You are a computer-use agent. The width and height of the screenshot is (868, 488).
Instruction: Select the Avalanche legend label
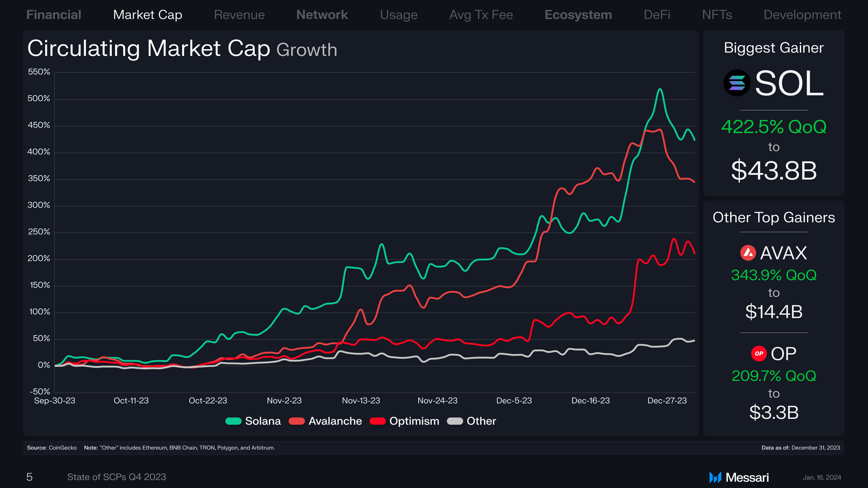(335, 421)
